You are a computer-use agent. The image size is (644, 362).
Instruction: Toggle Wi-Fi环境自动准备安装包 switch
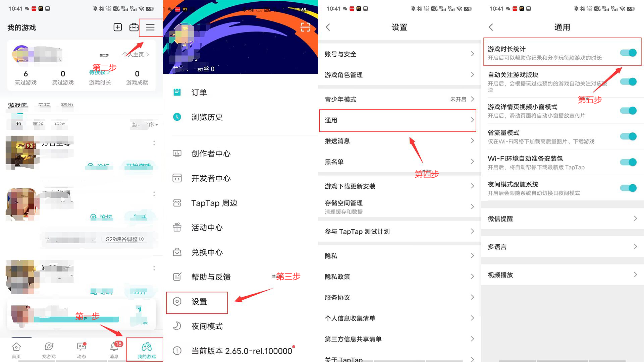tap(628, 162)
